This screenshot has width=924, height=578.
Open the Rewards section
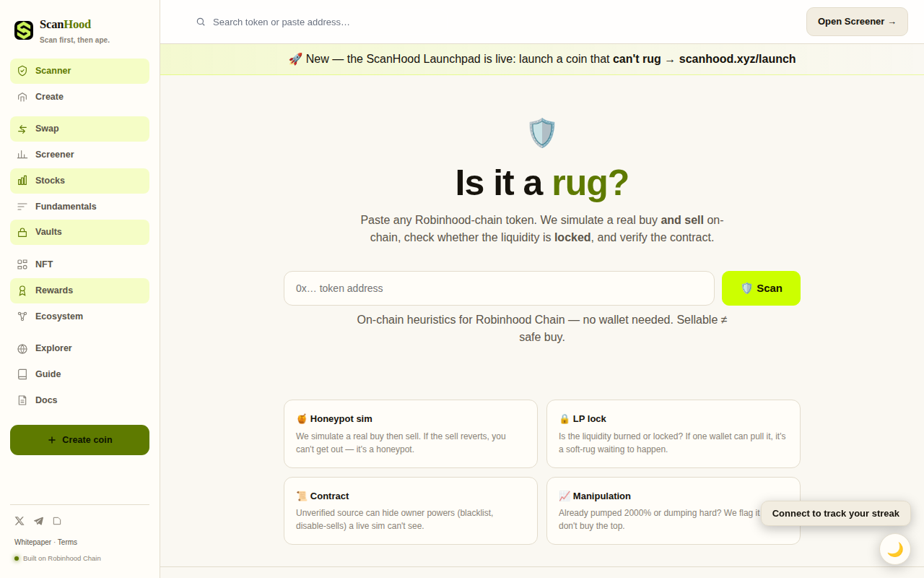pos(79,290)
